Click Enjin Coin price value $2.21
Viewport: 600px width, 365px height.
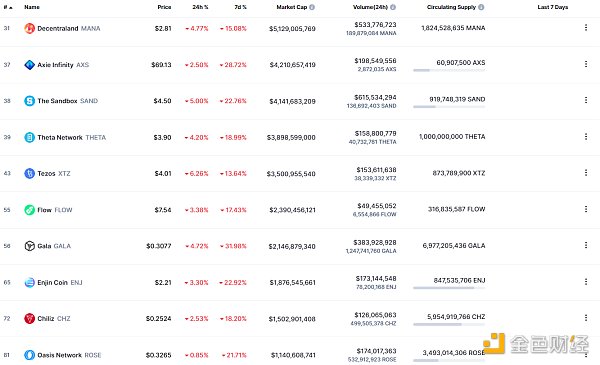coord(163,282)
